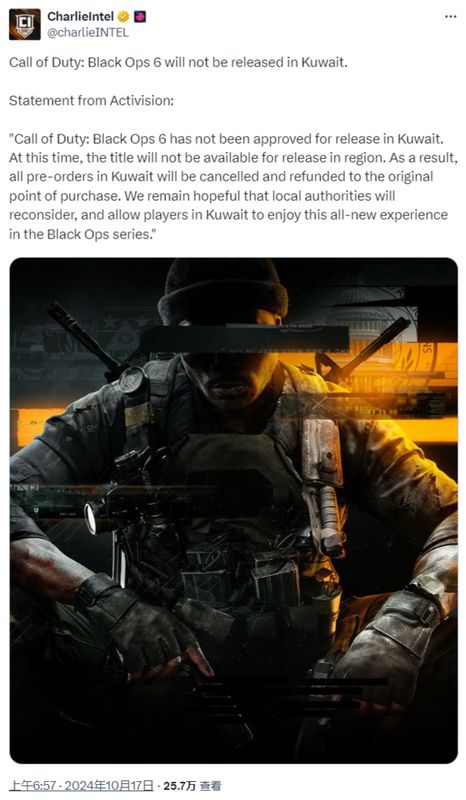The image size is (466, 800).
Task: Click the gold verified badge
Action: click(x=123, y=16)
